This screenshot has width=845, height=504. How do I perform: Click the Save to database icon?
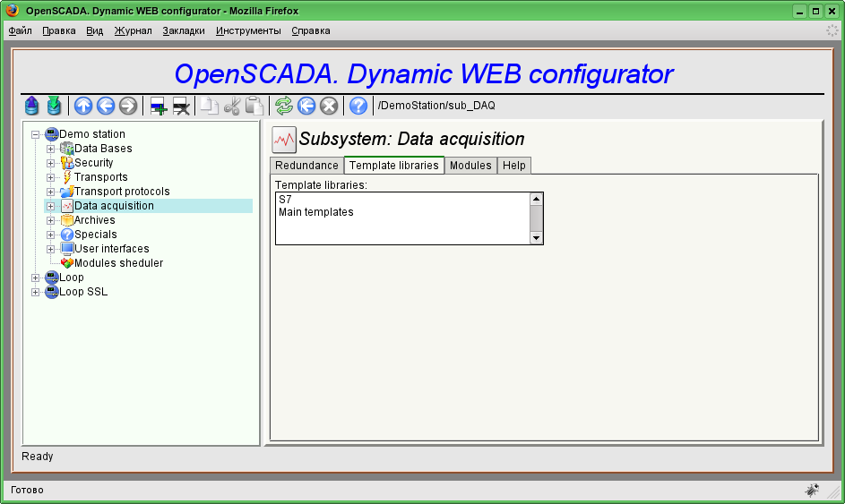point(54,106)
